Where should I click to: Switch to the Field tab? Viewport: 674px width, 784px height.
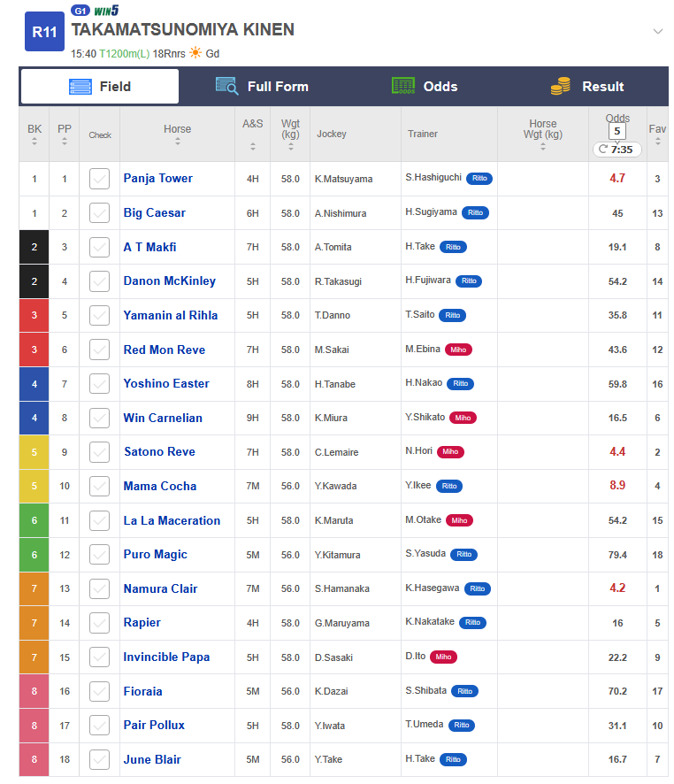pyautogui.click(x=99, y=87)
